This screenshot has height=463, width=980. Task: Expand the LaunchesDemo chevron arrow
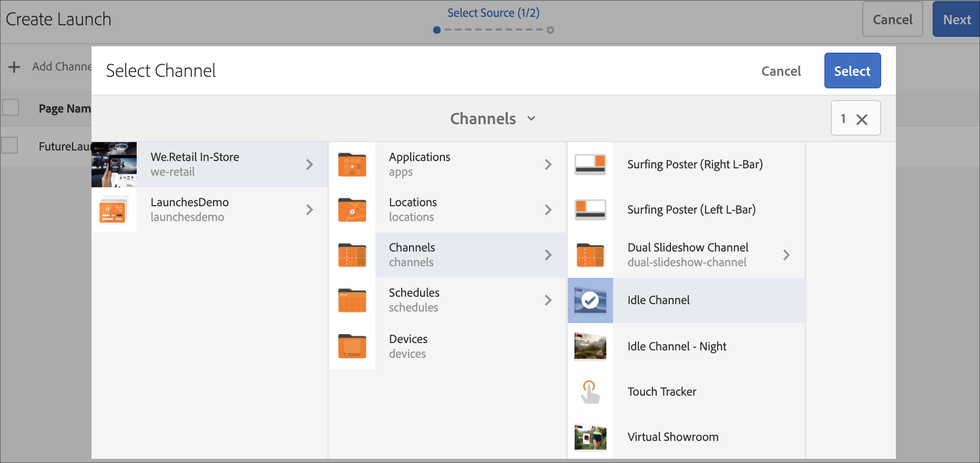pos(310,210)
